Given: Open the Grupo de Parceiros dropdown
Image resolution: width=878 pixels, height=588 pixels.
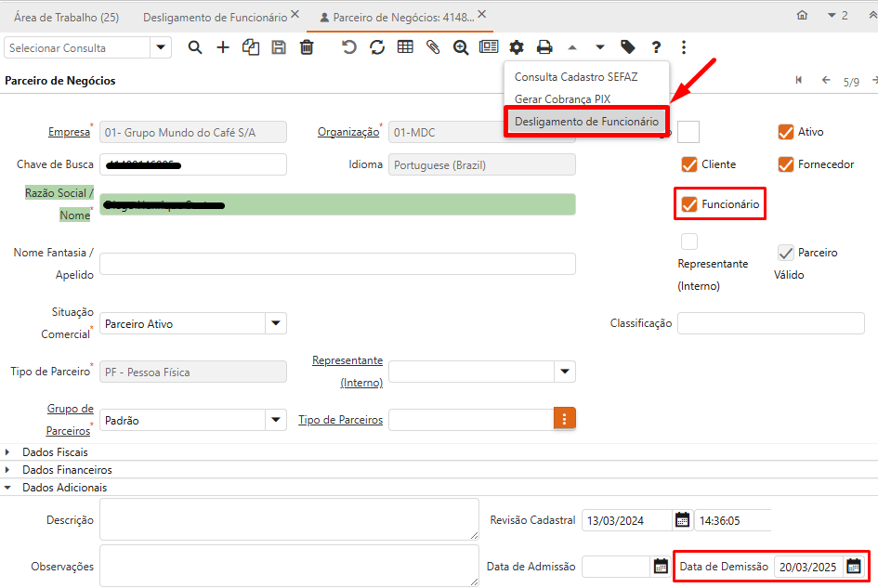Looking at the screenshot, I should [276, 420].
